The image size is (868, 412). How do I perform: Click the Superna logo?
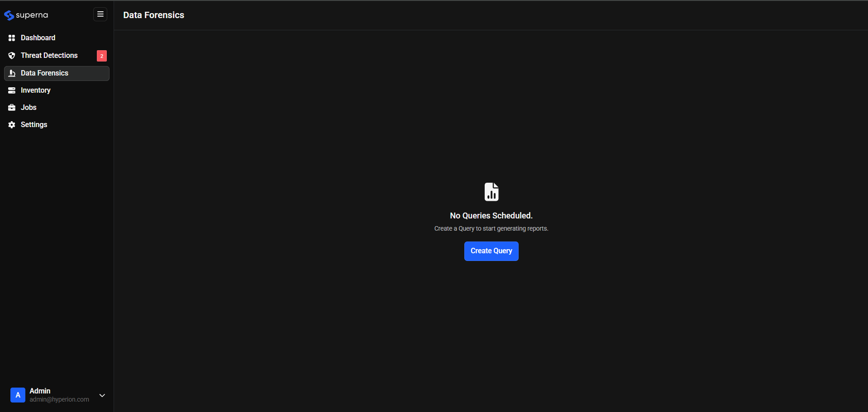click(26, 15)
